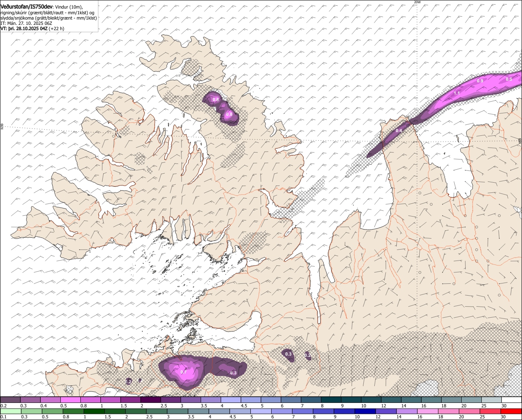Screen dimensions: 522x420
Task: Click the bright pink swatch above 0.5 in the purple scale
Action: point(70,400)
